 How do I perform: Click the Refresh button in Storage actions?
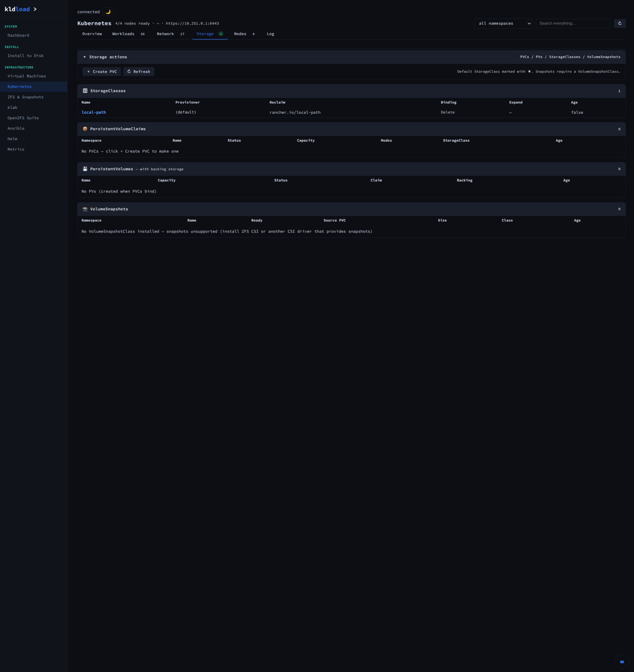139,72
